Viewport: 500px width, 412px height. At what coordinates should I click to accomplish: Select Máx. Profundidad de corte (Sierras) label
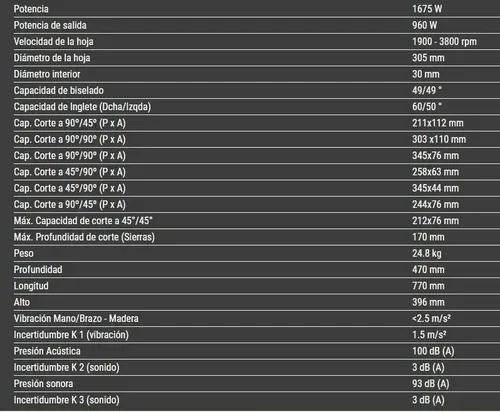click(x=84, y=237)
